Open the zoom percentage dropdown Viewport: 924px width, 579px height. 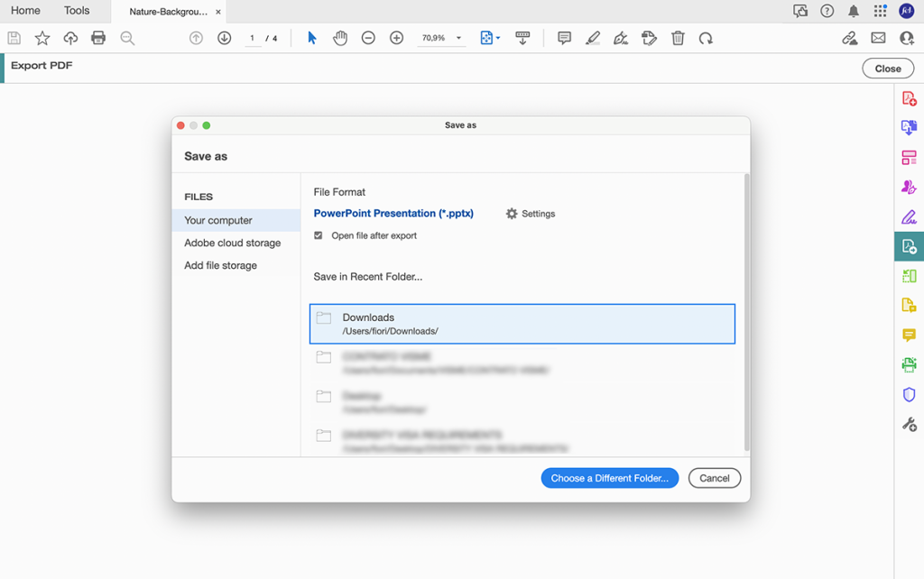click(x=440, y=38)
